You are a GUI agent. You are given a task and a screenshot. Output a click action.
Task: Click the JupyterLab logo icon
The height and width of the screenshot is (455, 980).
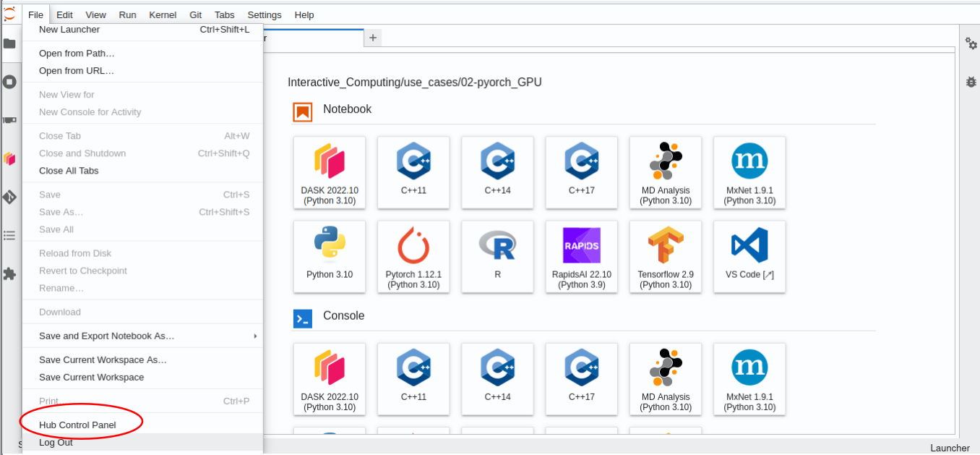pyautogui.click(x=9, y=14)
